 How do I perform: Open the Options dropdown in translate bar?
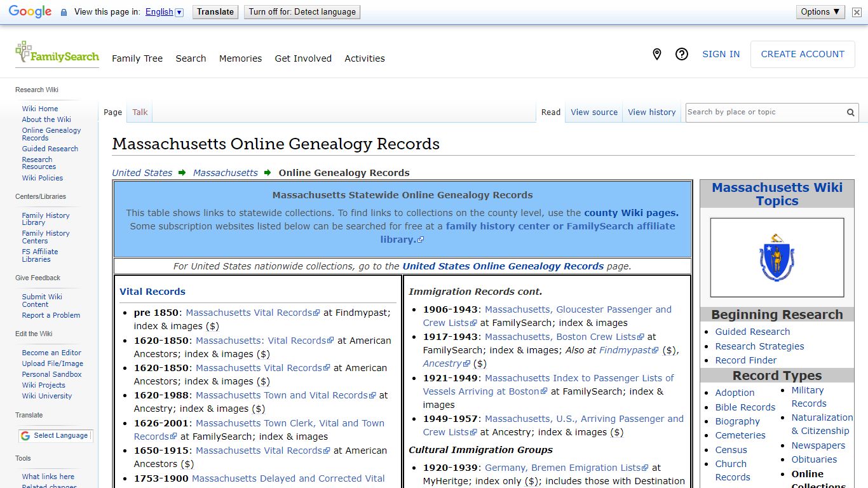pyautogui.click(x=820, y=12)
